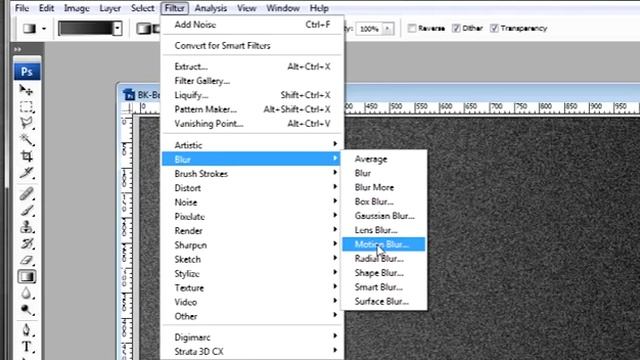
Task: Expand the Pixelate submenu
Action: pyautogui.click(x=252, y=216)
